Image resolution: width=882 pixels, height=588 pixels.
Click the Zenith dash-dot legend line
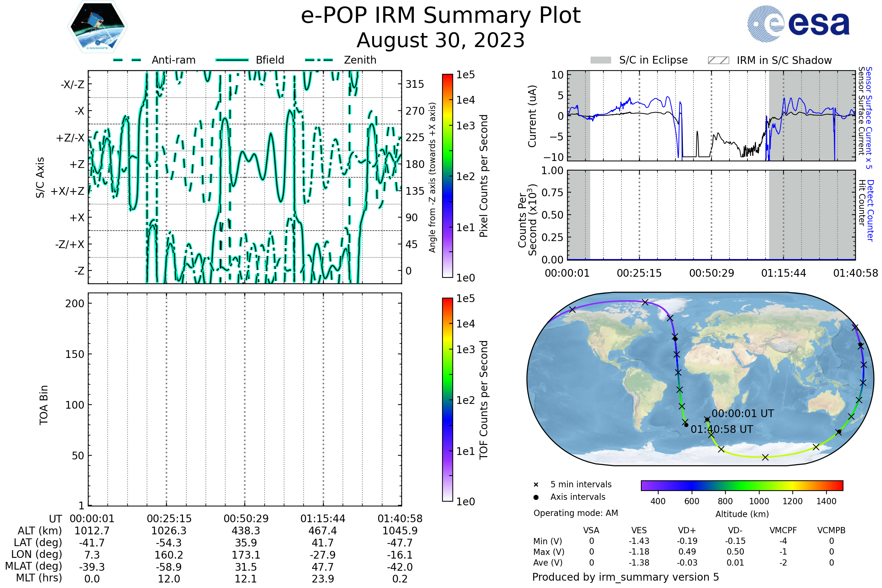pos(319,60)
